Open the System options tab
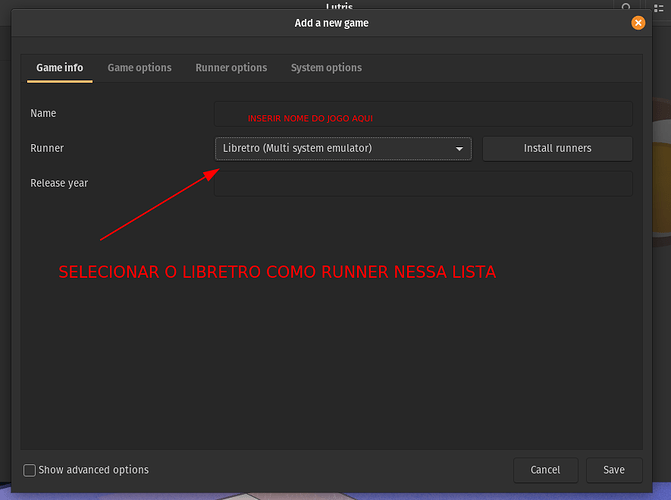This screenshot has height=500, width=671. coord(326,68)
